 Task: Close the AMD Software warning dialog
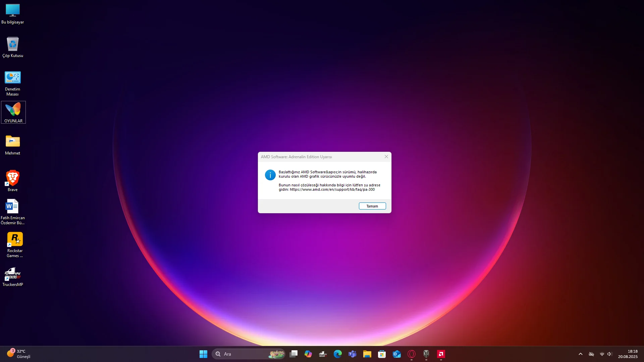click(386, 157)
